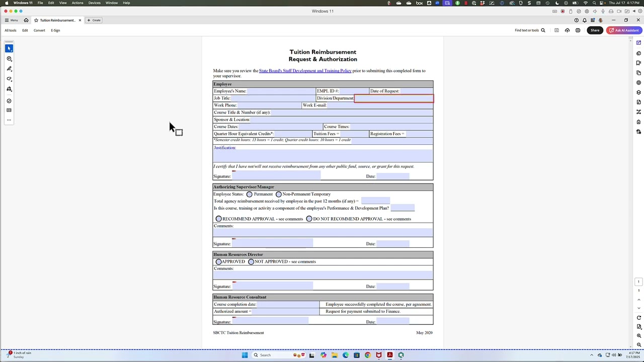
Task: Click the search magnifier icon
Action: (543, 30)
